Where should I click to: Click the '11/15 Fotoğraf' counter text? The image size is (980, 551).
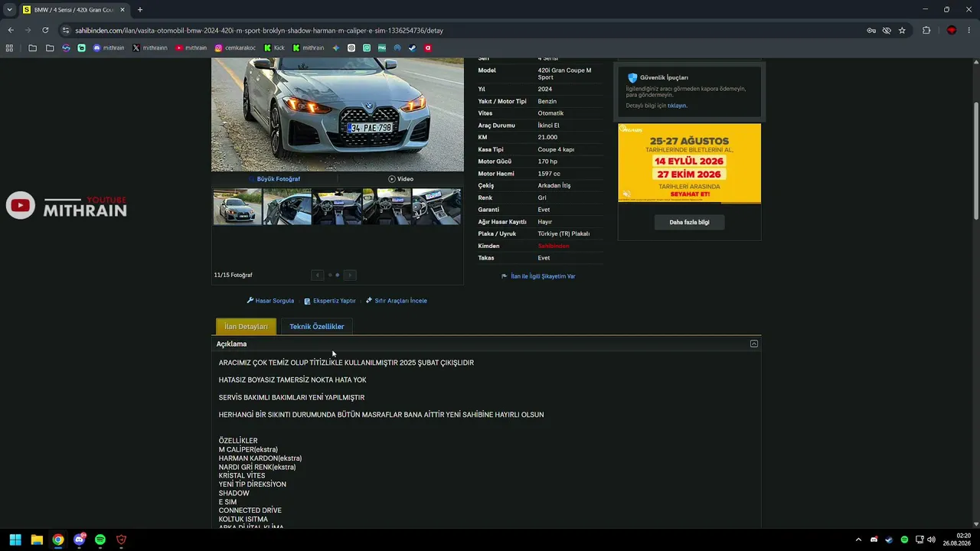(233, 275)
